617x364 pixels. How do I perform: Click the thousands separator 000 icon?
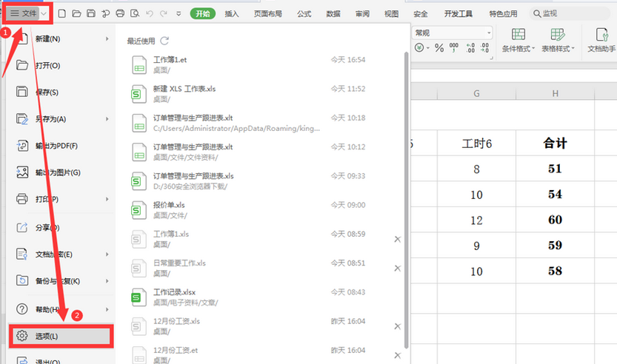coord(454,47)
